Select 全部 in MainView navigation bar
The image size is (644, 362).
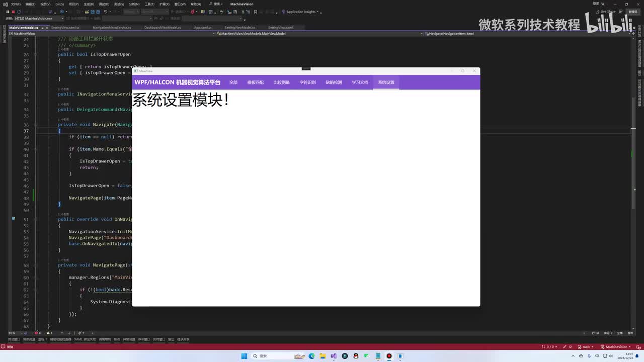[233, 82]
